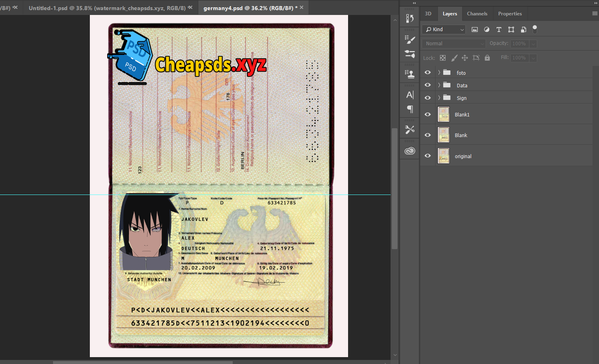Click the Blank layer thumbnail
The image size is (599, 364).
(444, 135)
